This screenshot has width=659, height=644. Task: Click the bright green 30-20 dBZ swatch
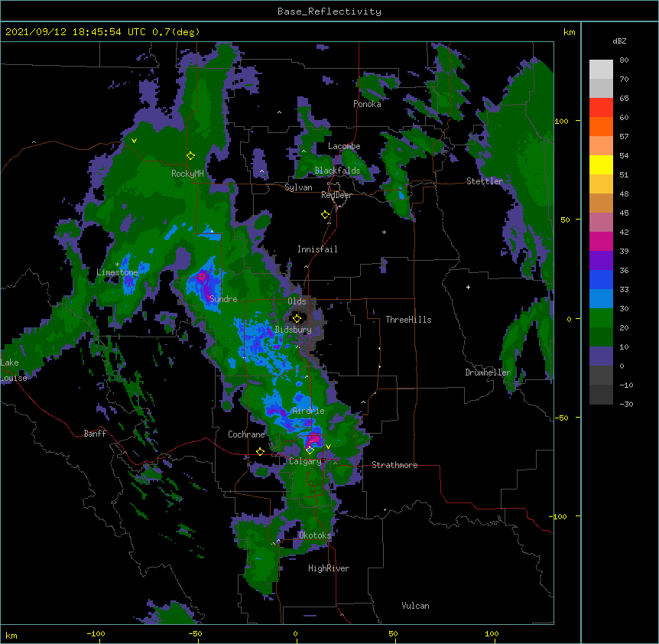click(601, 318)
